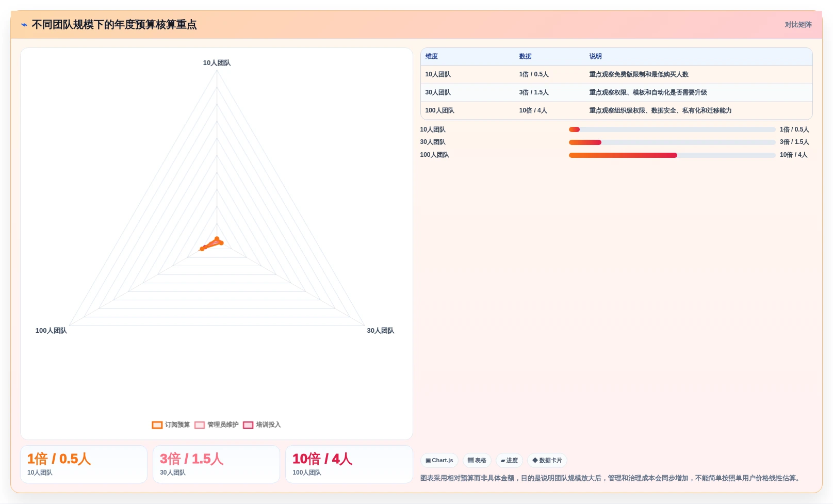
Task: Open the 3倍 / 1.5人 data card
Action: coord(216,464)
